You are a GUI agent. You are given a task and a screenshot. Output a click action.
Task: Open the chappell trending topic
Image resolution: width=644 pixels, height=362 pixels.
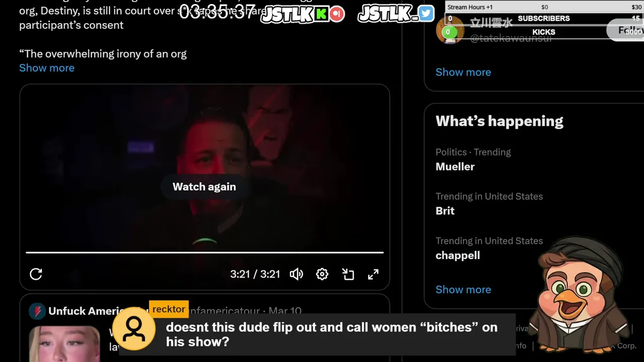458,255
